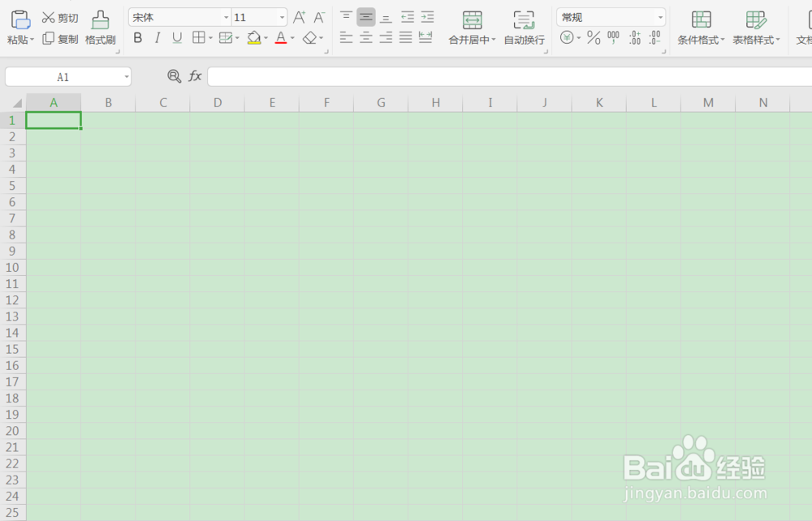
Task: Apply thousands separator (000) format
Action: click(x=613, y=37)
